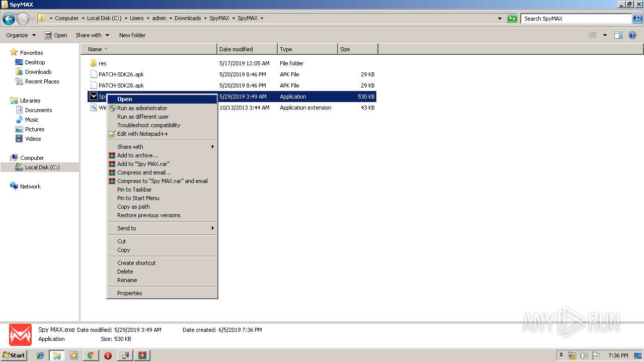
Task: Sort by the Name column header
Action: pyautogui.click(x=148, y=49)
